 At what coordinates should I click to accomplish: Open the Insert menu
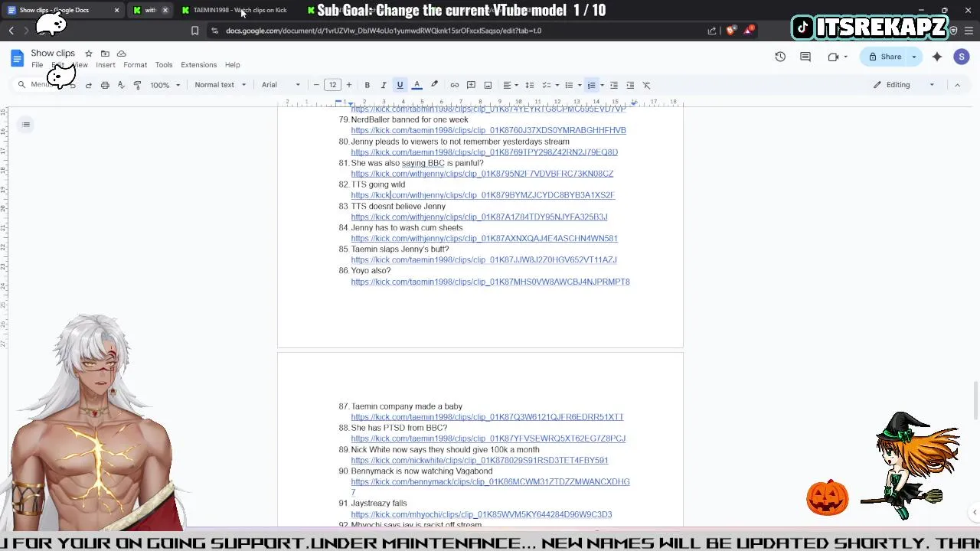(x=106, y=65)
